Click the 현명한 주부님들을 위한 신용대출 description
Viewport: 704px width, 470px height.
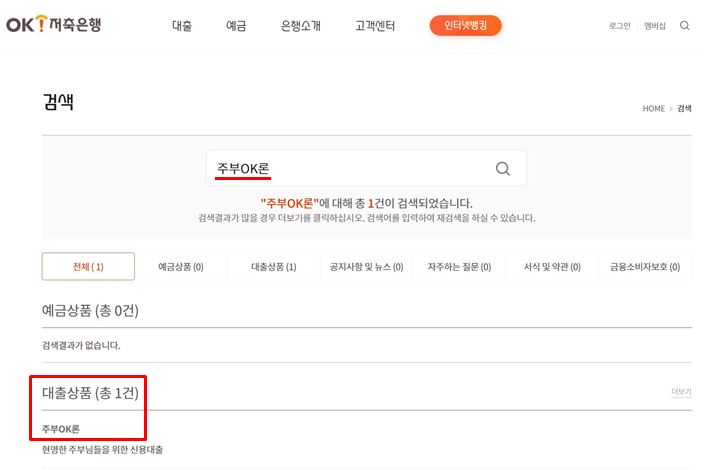102,449
